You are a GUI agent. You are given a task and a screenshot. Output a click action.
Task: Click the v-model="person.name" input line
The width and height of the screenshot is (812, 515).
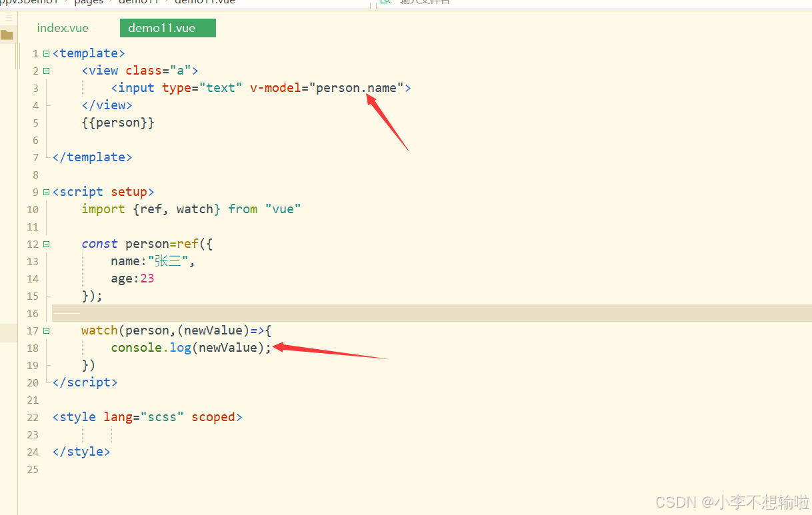[261, 88]
